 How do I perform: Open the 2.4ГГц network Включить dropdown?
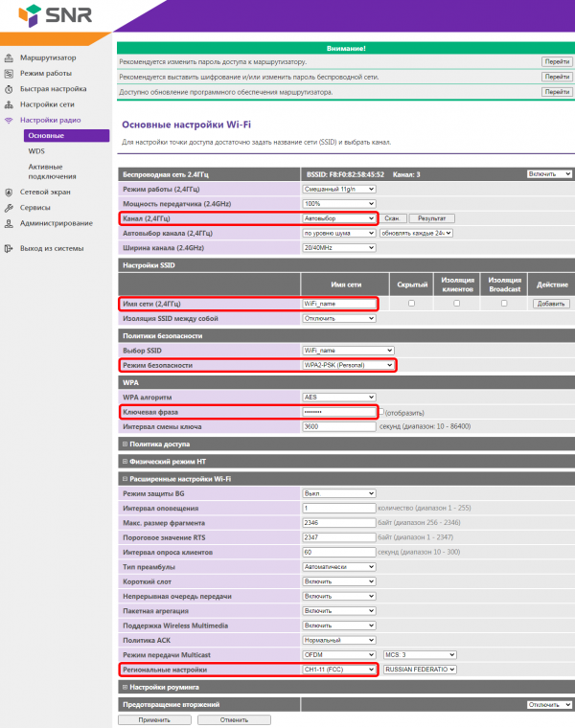click(549, 174)
